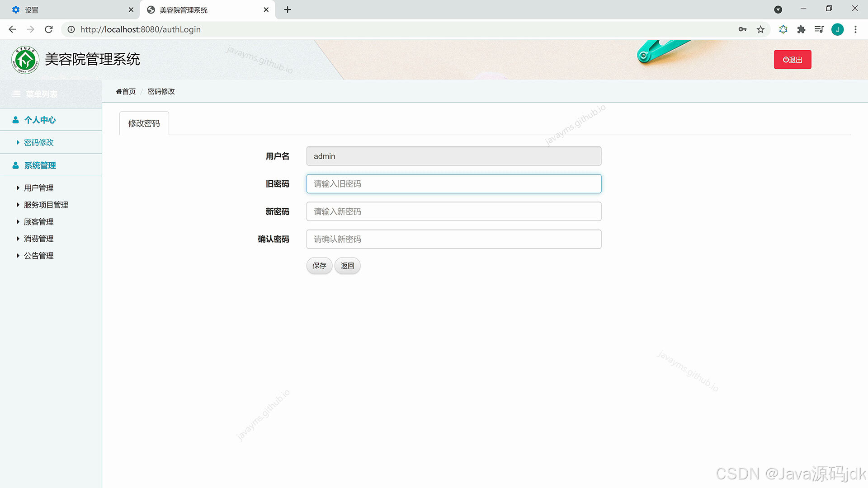This screenshot has width=868, height=488.
Task: Bookmark page with the star icon
Action: pos(760,29)
